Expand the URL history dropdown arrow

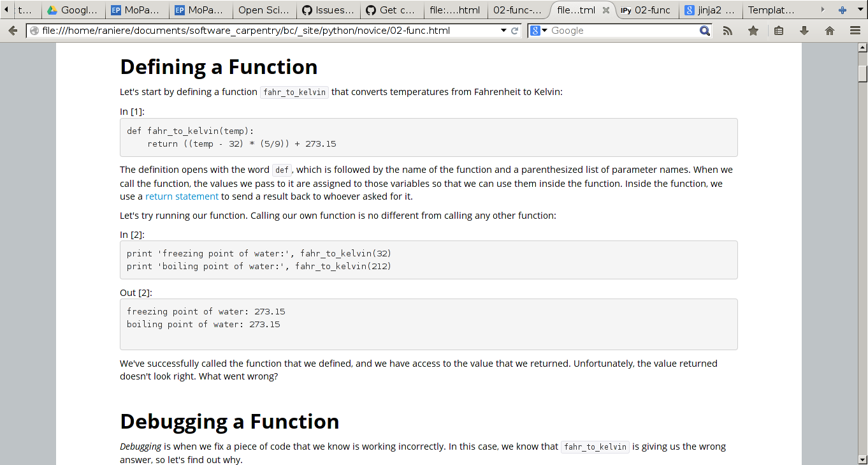(x=504, y=31)
